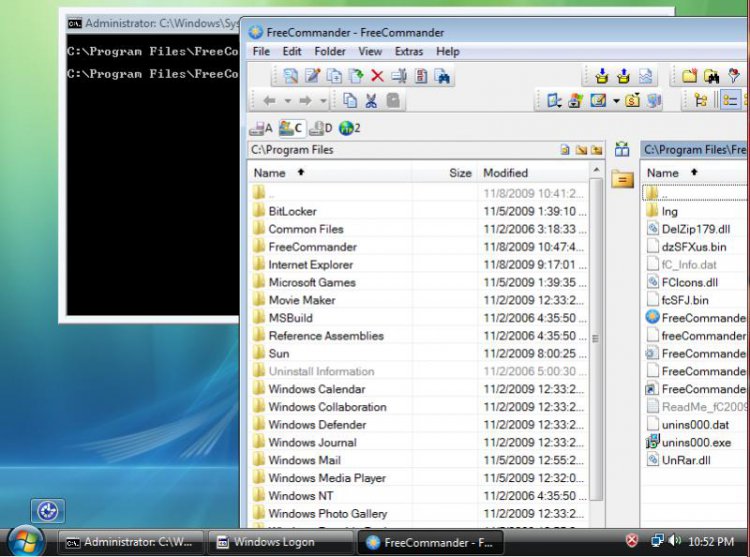Click the New folder toolbar icon

point(689,76)
